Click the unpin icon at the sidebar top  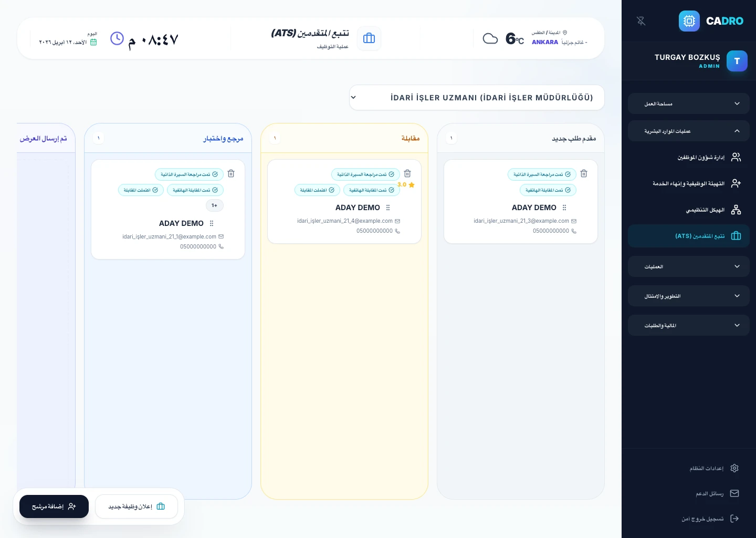coord(641,21)
